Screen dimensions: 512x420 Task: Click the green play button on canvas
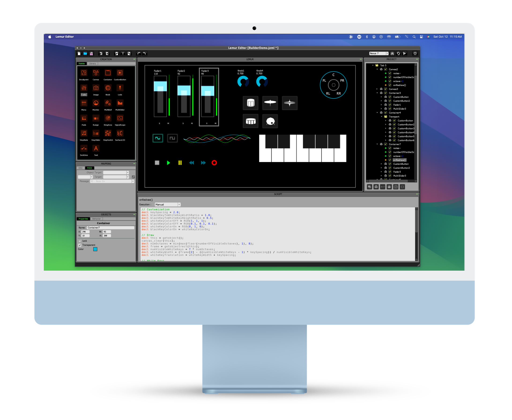[168, 163]
